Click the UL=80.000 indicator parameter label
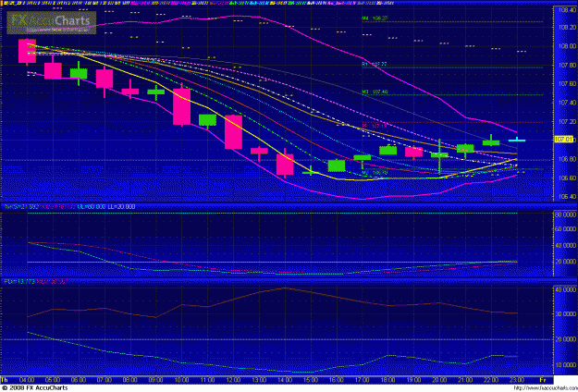 click(92, 207)
